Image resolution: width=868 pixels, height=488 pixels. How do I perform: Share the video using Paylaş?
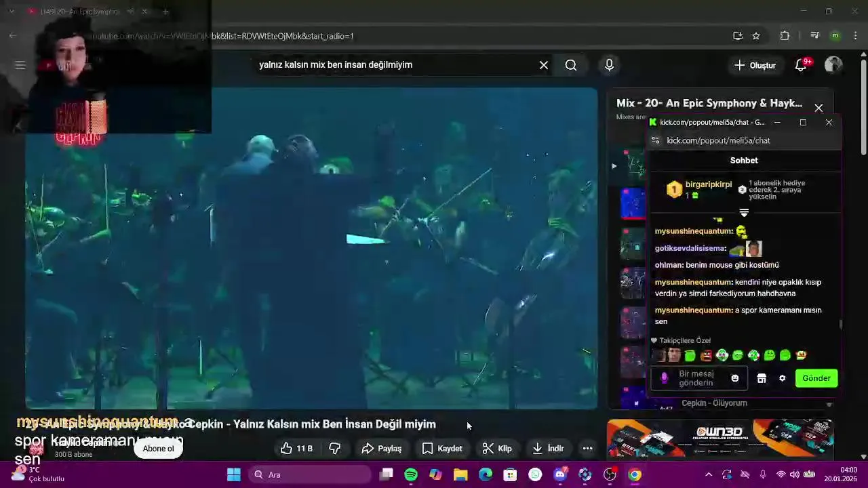[382, 448]
